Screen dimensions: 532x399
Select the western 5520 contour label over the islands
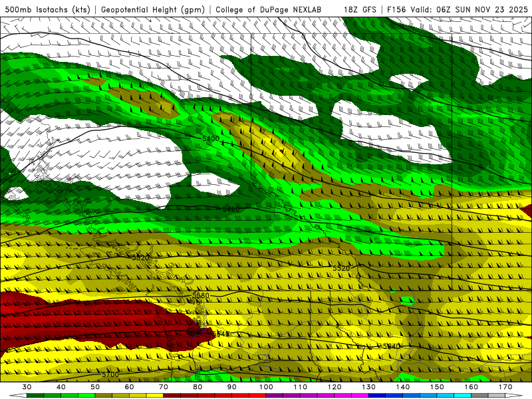point(140,258)
